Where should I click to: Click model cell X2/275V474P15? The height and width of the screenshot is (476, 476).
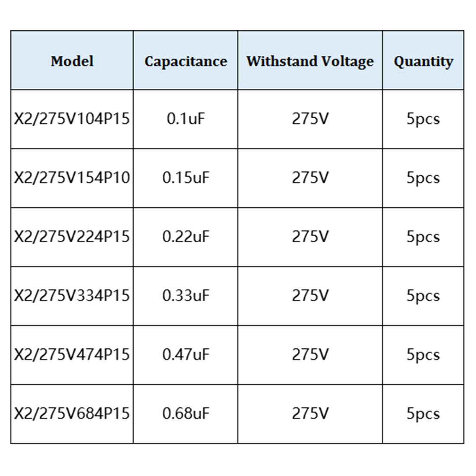click(x=72, y=354)
